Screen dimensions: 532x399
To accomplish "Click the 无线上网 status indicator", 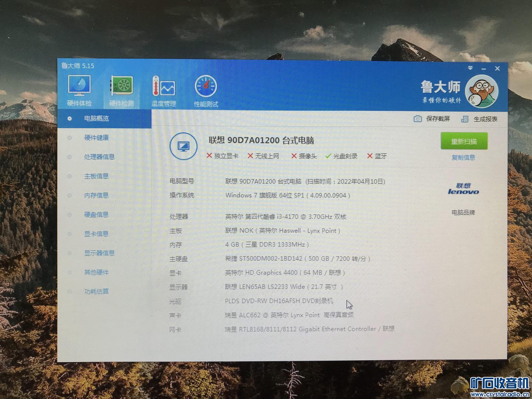I will (263, 156).
